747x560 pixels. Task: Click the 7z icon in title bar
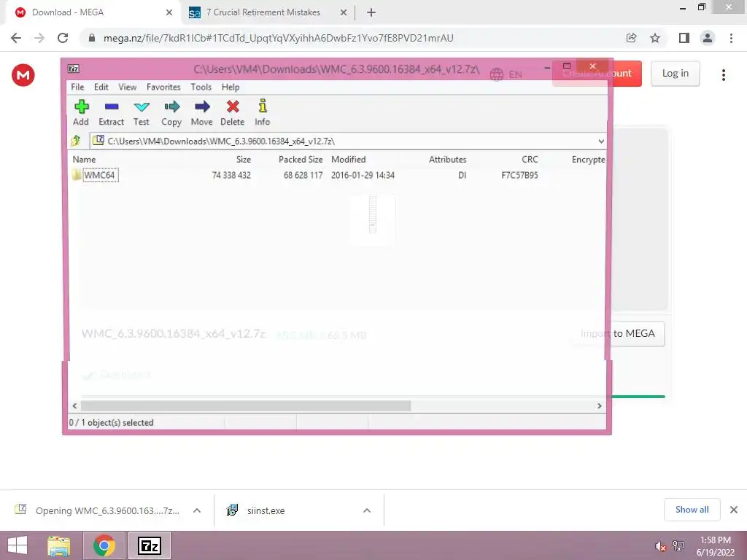(x=74, y=69)
